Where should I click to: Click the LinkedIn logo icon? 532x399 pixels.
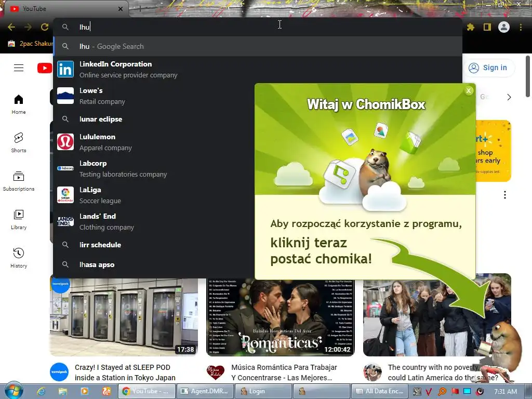point(65,69)
